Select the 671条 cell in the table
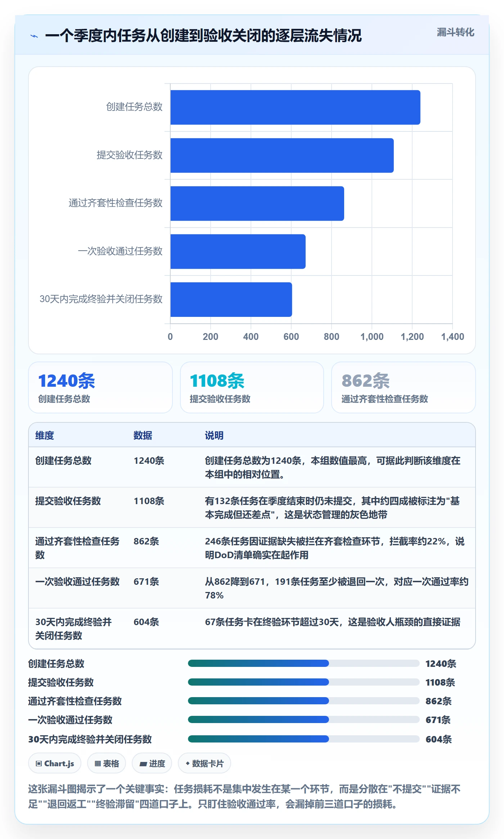Image resolution: width=504 pixels, height=839 pixels. tap(146, 582)
